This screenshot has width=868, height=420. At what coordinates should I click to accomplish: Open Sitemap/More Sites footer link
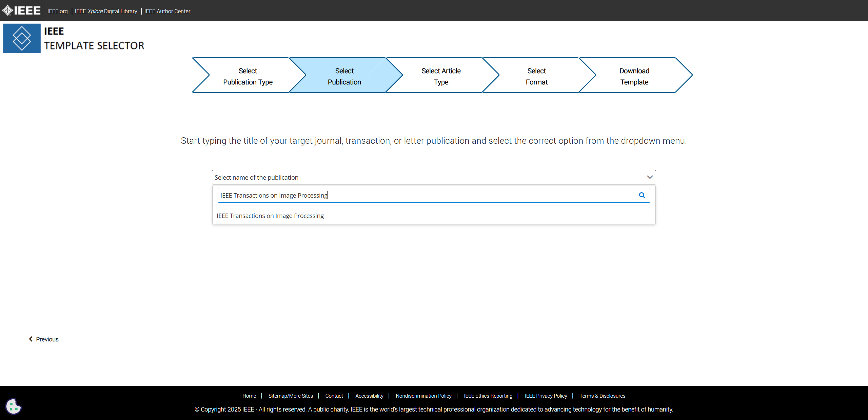tap(291, 396)
